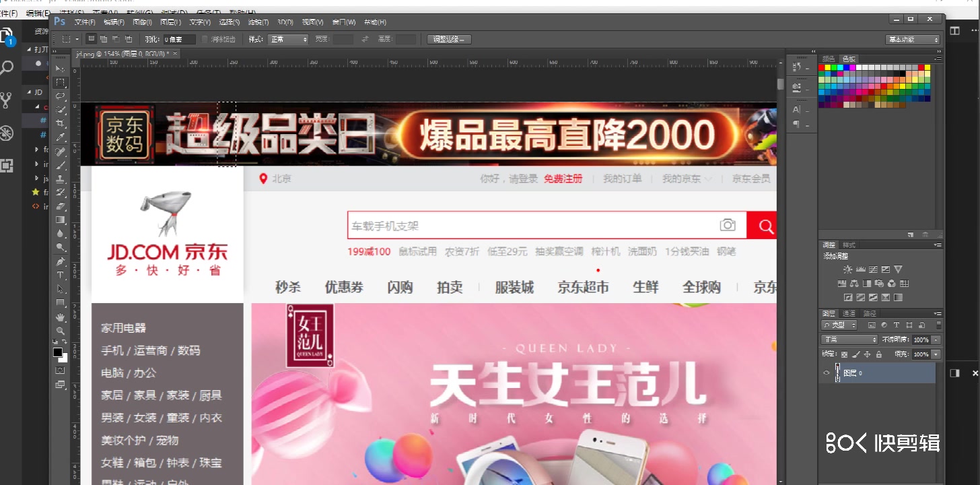Add a Curves adjustment
This screenshot has width=980, height=485.
point(873,269)
